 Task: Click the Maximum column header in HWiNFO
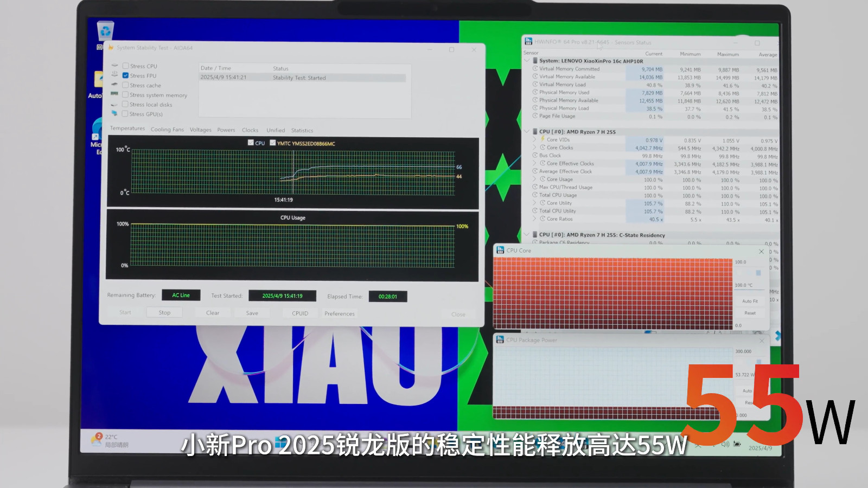point(728,54)
